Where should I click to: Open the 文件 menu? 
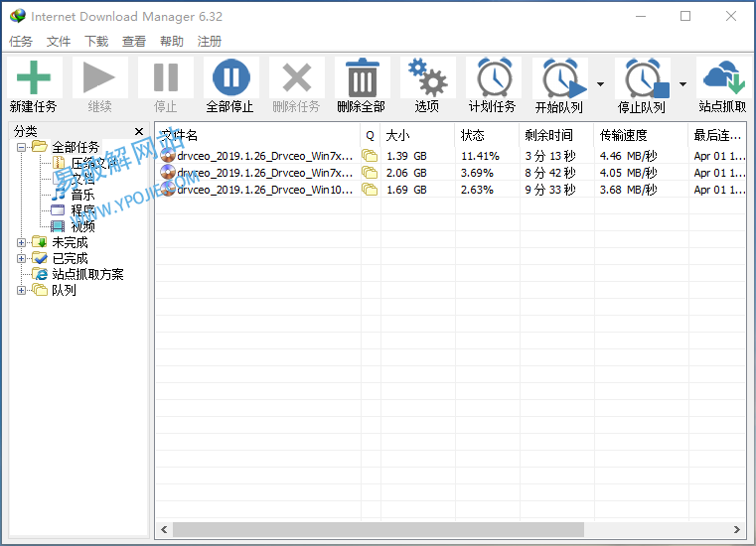coord(59,42)
